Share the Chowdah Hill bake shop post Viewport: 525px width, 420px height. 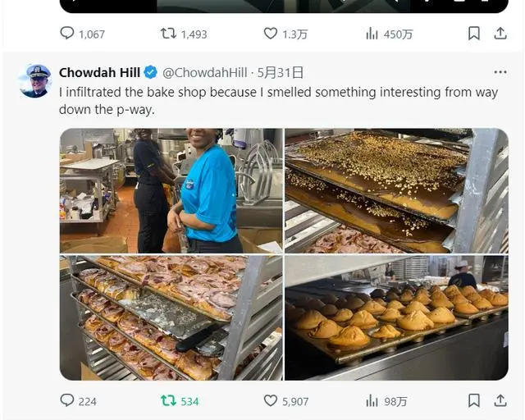click(x=500, y=401)
